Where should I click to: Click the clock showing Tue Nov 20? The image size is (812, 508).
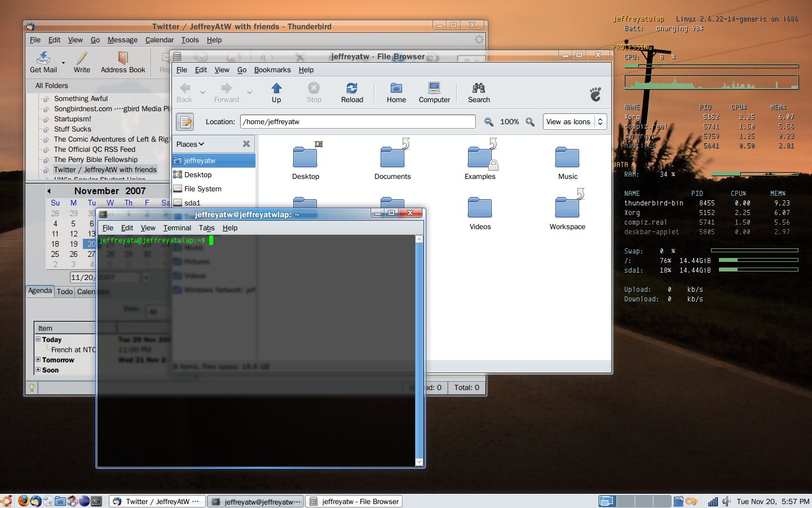(773, 501)
